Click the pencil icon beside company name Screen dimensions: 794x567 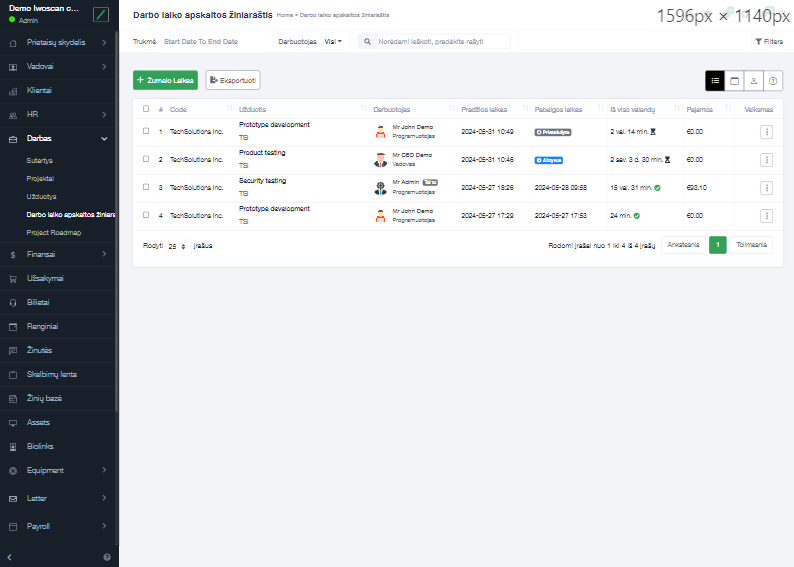101,14
